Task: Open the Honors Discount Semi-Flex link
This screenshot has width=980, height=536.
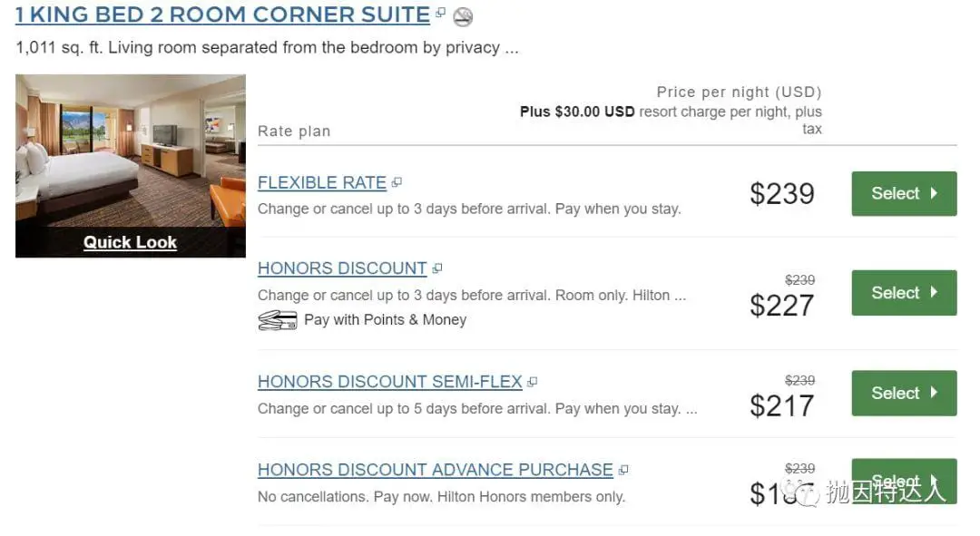Action: pyautogui.click(x=390, y=382)
